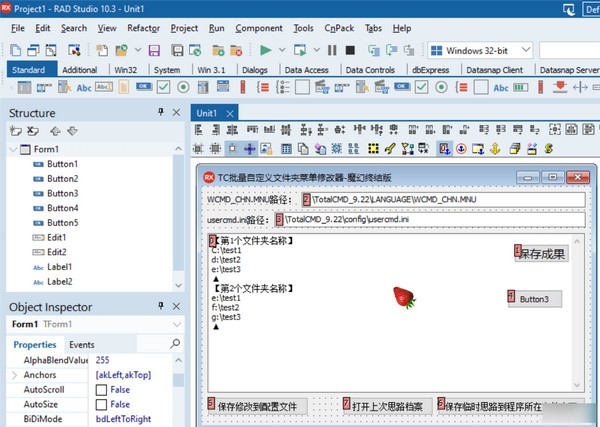Switch to the Data Access palette tab
Screen dimensions: 600x427
click(x=307, y=70)
